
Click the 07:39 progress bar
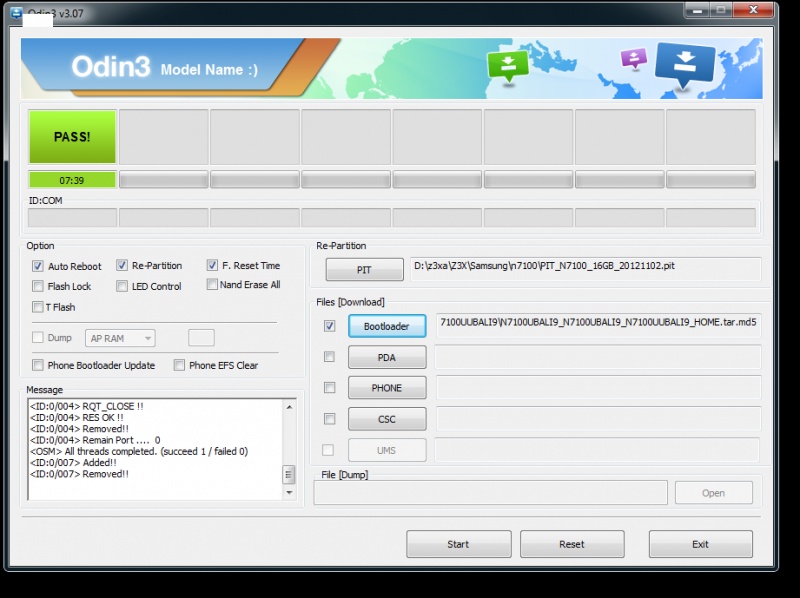pos(72,180)
